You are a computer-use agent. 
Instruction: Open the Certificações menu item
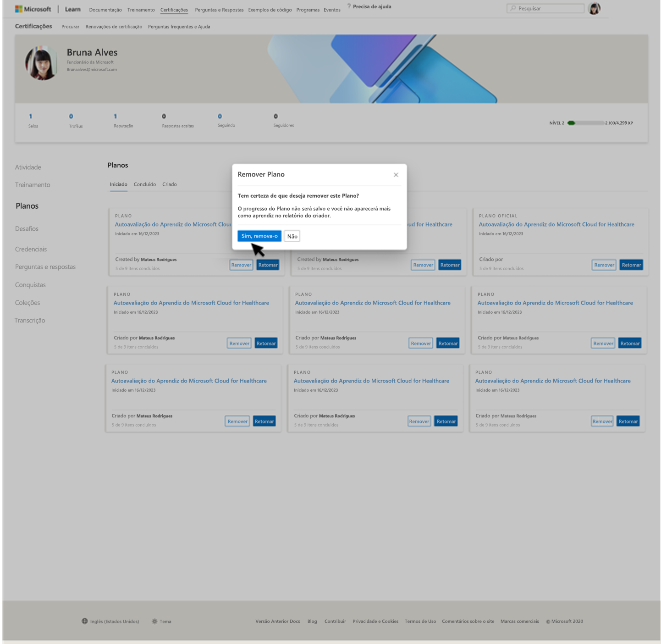click(174, 10)
